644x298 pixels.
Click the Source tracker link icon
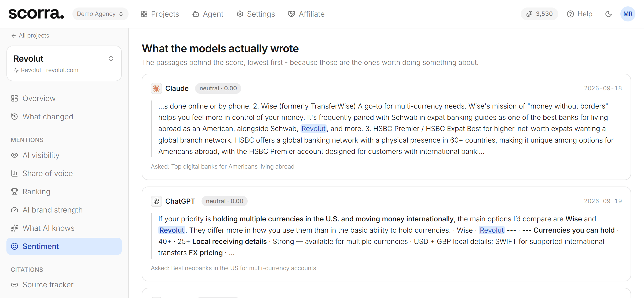(x=14, y=285)
